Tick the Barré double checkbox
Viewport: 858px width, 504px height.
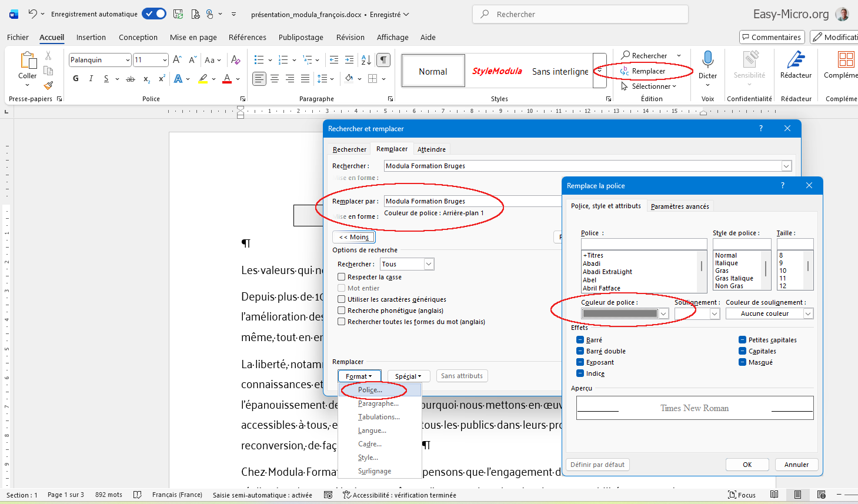point(580,351)
